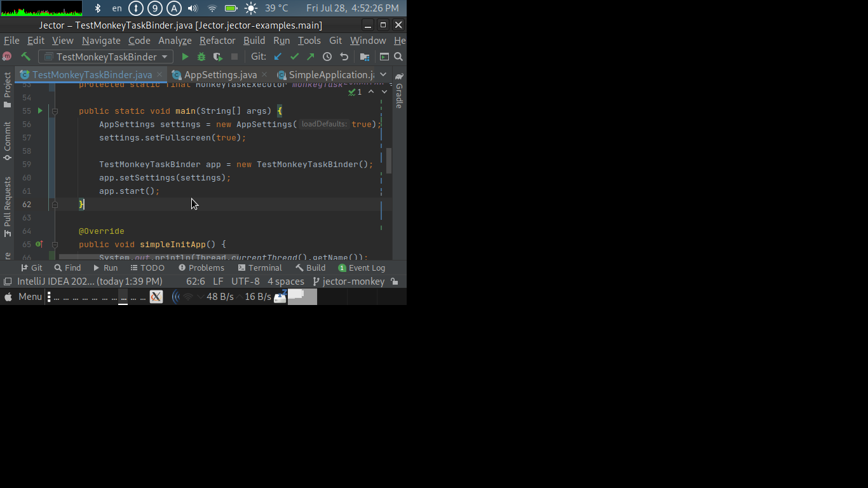Close the AppSettings.java tab

coord(264,74)
